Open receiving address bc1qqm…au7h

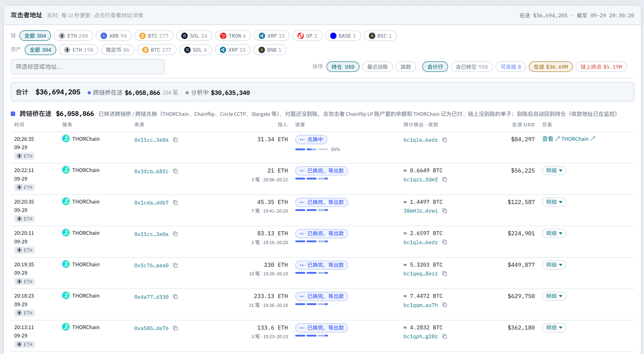point(421,305)
